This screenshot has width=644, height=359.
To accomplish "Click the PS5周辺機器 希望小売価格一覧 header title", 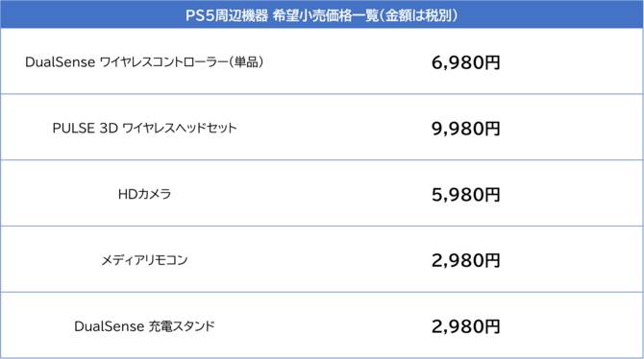I will tap(322, 15).
